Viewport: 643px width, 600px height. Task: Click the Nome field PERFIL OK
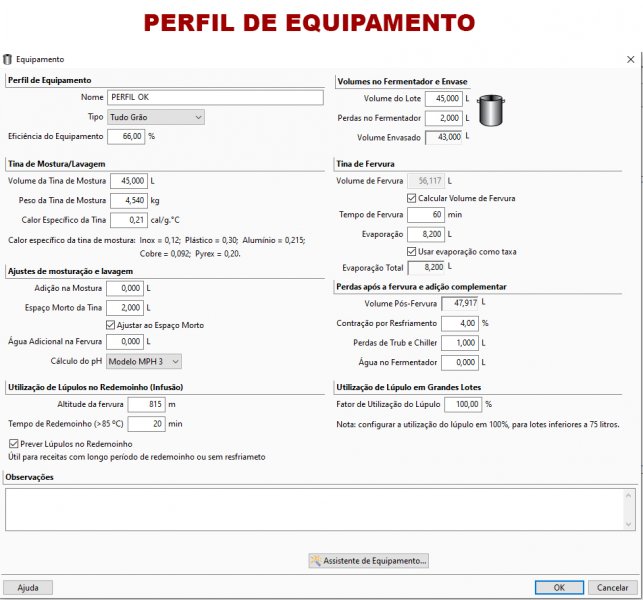click(x=215, y=98)
